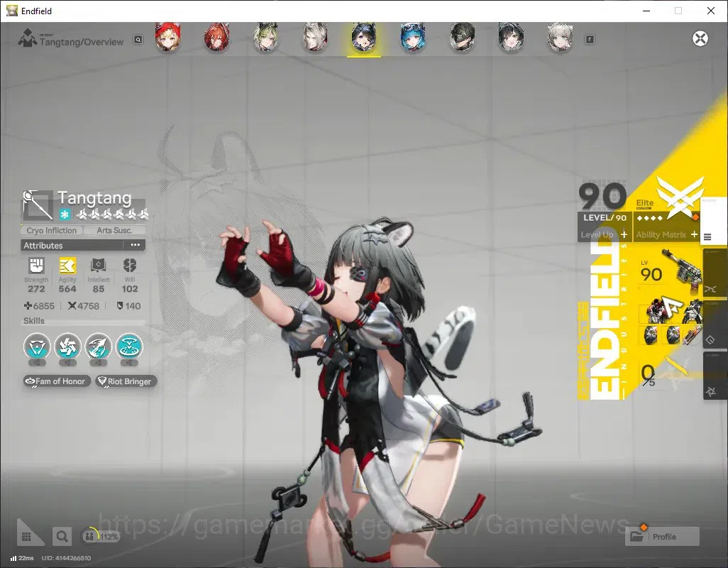728x568 pixels.
Task: Expand Attributes details with three-dots button
Action: [135, 245]
